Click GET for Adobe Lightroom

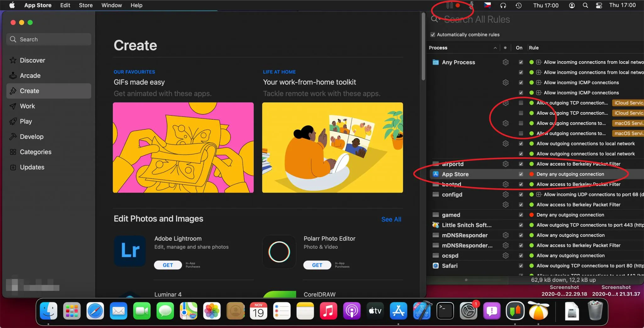tap(168, 265)
